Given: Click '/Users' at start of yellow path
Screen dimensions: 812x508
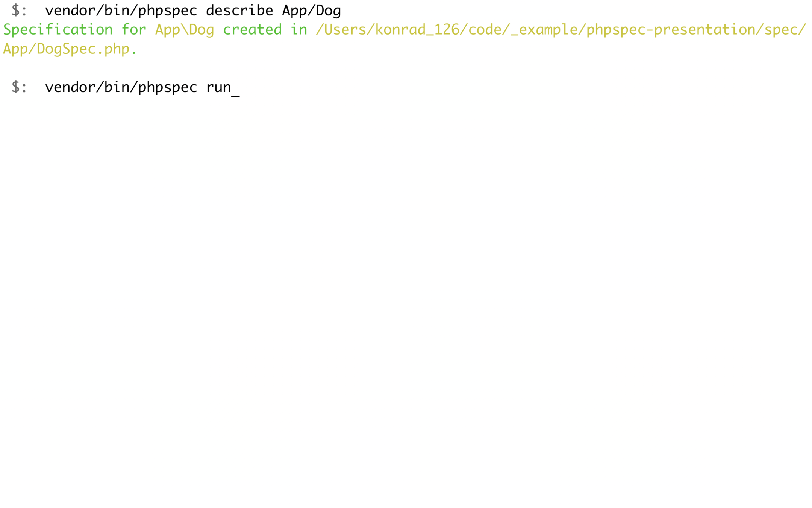Looking at the screenshot, I should [341, 30].
